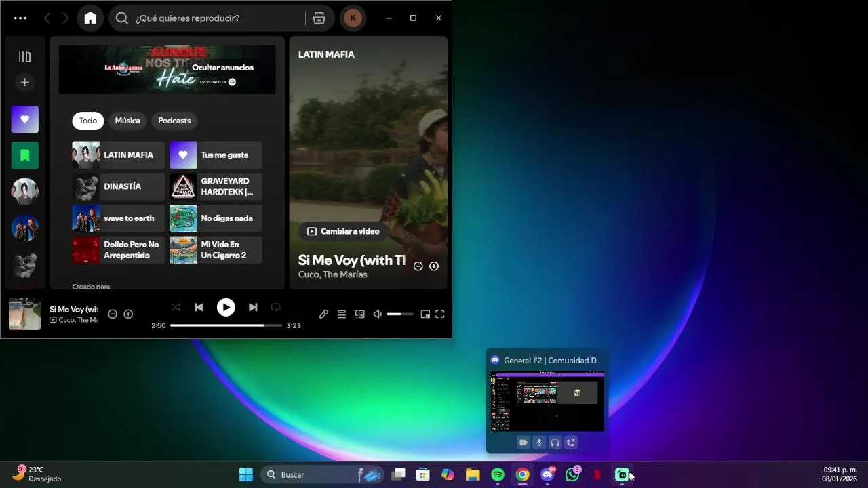Click the Spotify taskbar icon
The image size is (868, 488).
(497, 474)
